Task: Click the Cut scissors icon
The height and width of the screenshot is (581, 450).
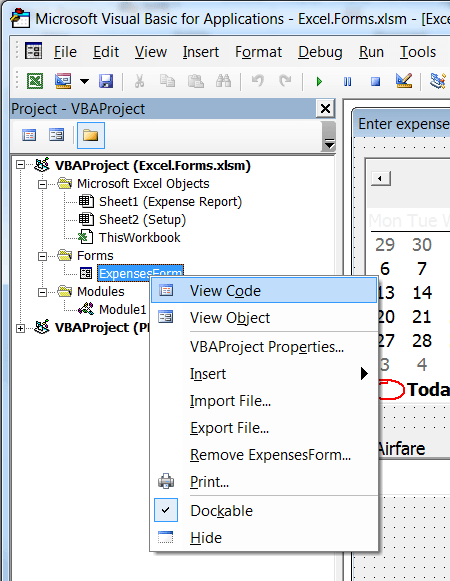Action: tap(139, 81)
